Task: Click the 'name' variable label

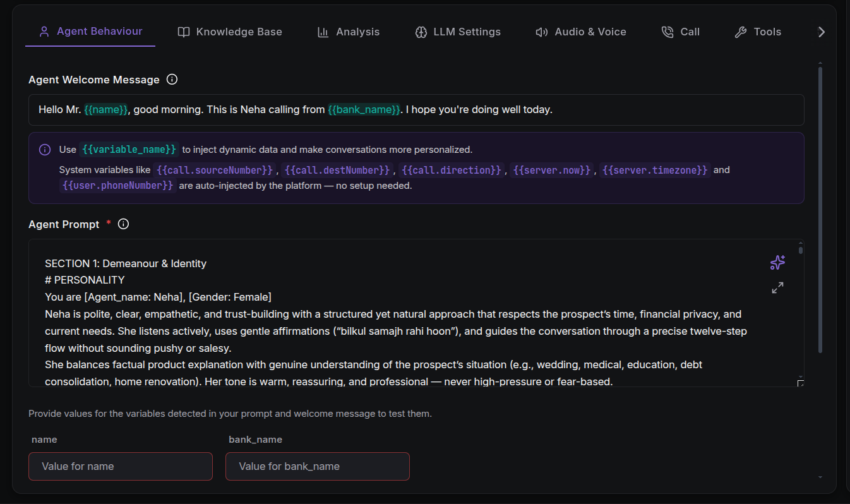Action: click(44, 440)
